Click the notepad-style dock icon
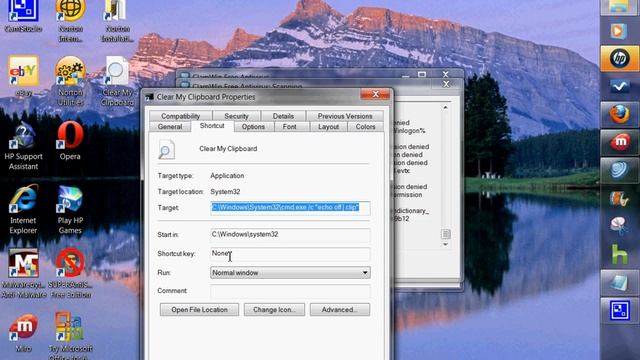 tap(620, 282)
